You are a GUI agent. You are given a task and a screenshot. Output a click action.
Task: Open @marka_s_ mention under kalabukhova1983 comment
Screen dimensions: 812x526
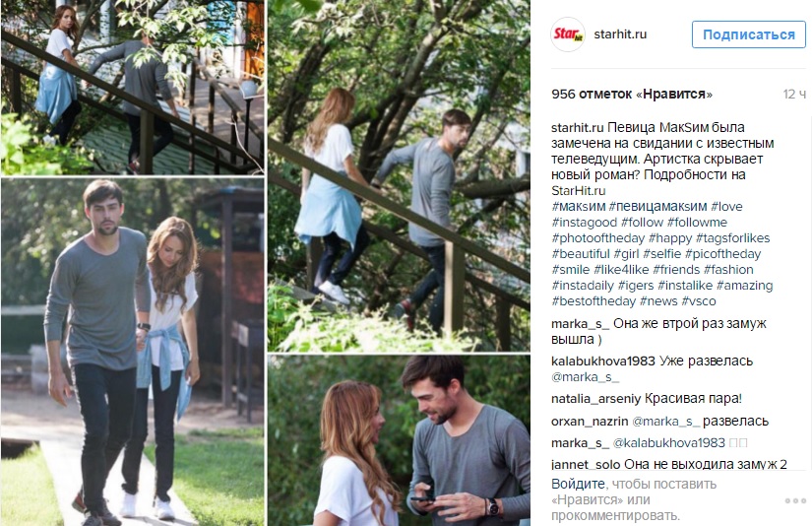coord(586,377)
